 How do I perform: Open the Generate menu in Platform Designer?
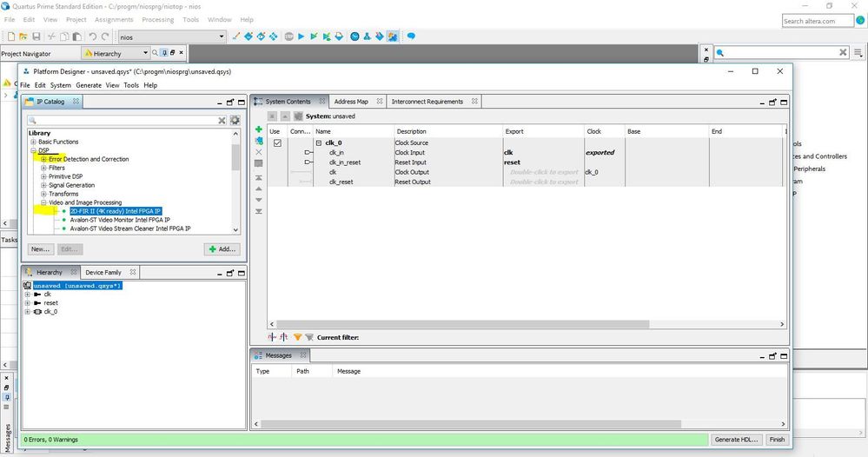pyautogui.click(x=88, y=85)
